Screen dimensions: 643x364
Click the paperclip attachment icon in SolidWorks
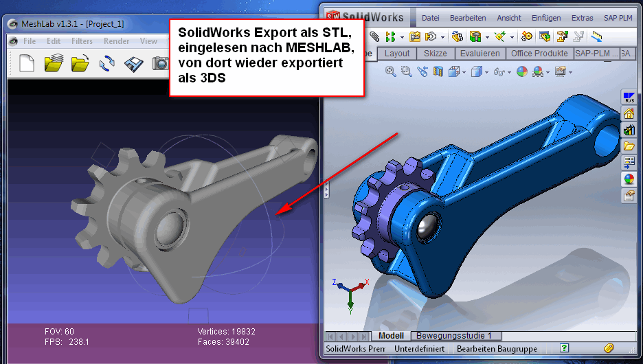pyautogui.click(x=374, y=36)
